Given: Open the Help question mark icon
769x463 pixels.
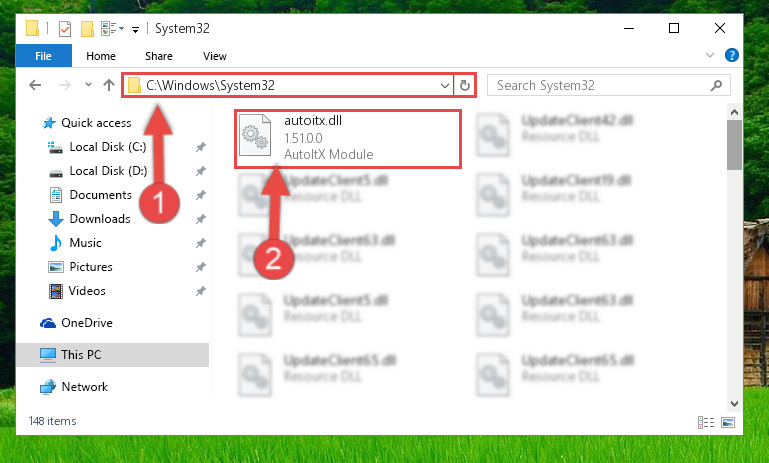Looking at the screenshot, I should click(731, 55).
